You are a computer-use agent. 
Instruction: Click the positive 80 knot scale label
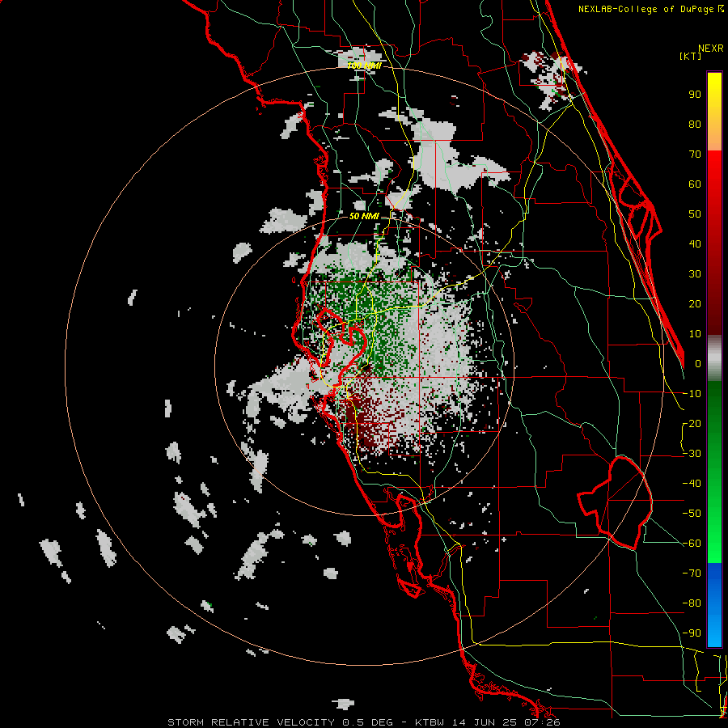pyautogui.click(x=695, y=124)
